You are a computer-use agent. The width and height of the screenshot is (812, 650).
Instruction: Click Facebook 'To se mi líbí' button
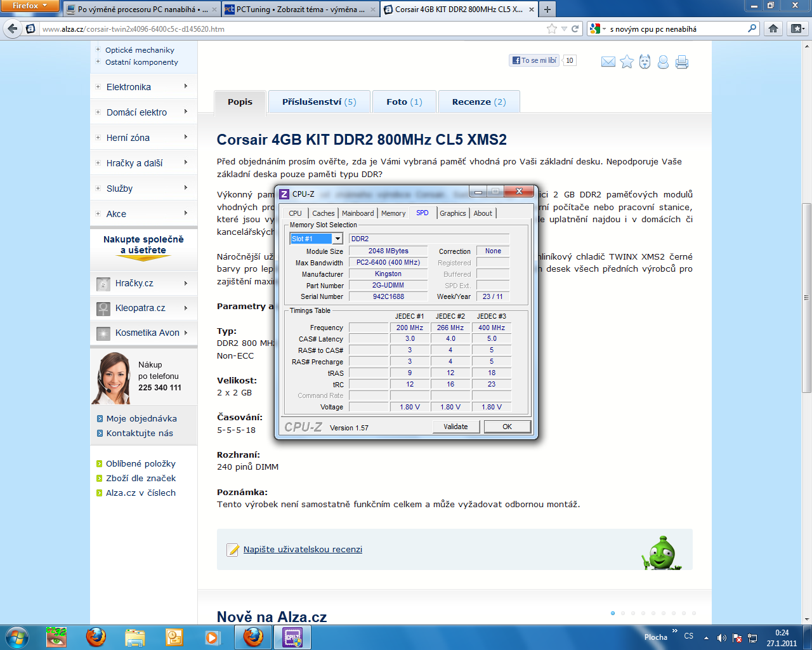coord(534,60)
